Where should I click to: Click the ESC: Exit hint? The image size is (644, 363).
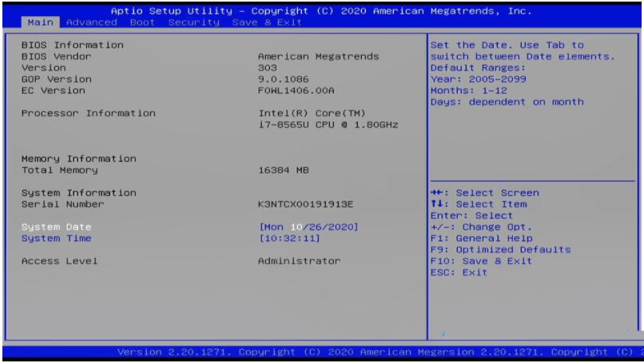pyautogui.click(x=459, y=272)
